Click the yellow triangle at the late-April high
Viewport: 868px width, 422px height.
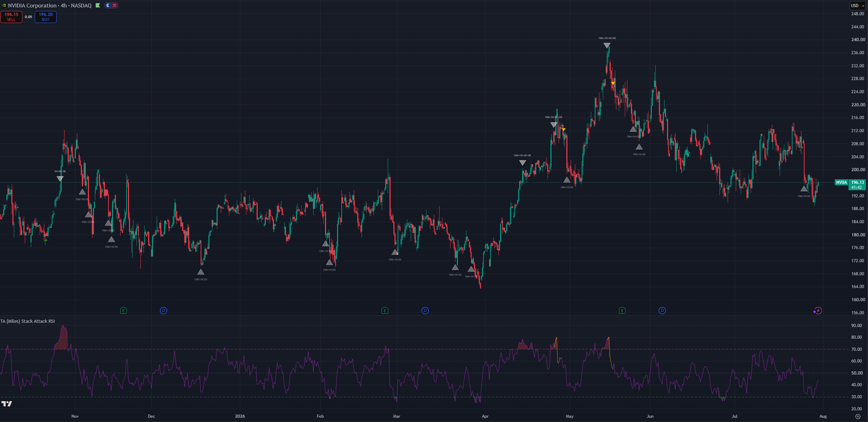564,129
